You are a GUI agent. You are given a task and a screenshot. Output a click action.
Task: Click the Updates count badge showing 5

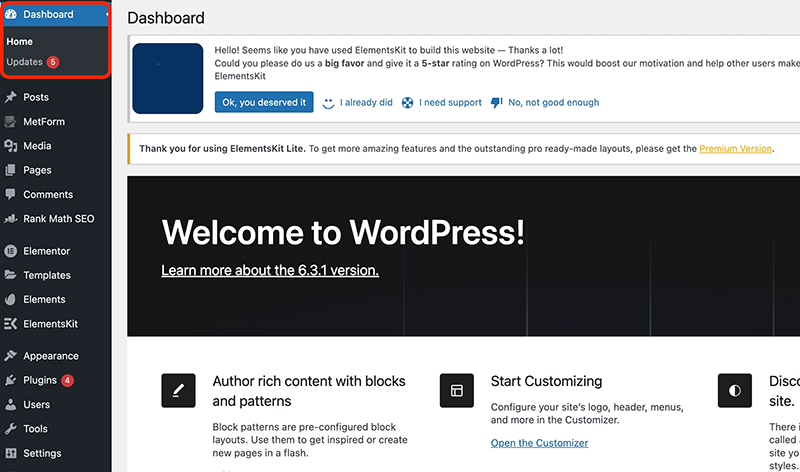click(53, 62)
